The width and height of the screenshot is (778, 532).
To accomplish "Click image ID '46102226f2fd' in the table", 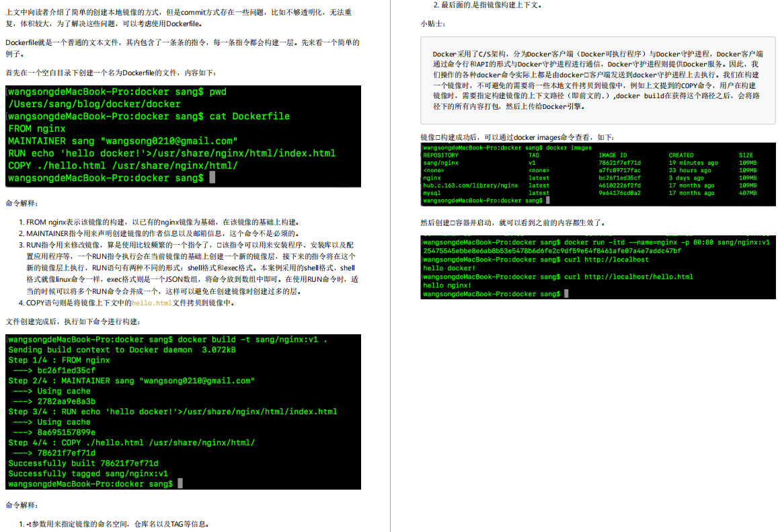I will tap(620, 186).
